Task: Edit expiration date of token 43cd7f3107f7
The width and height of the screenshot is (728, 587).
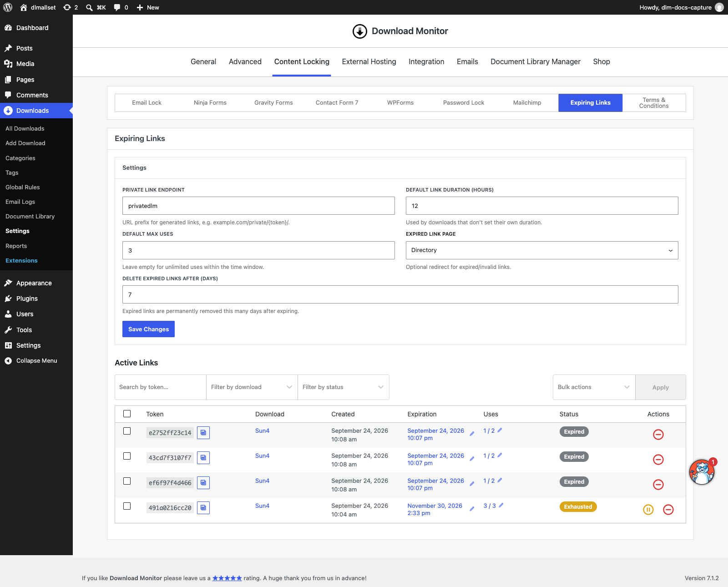Action: (x=472, y=459)
